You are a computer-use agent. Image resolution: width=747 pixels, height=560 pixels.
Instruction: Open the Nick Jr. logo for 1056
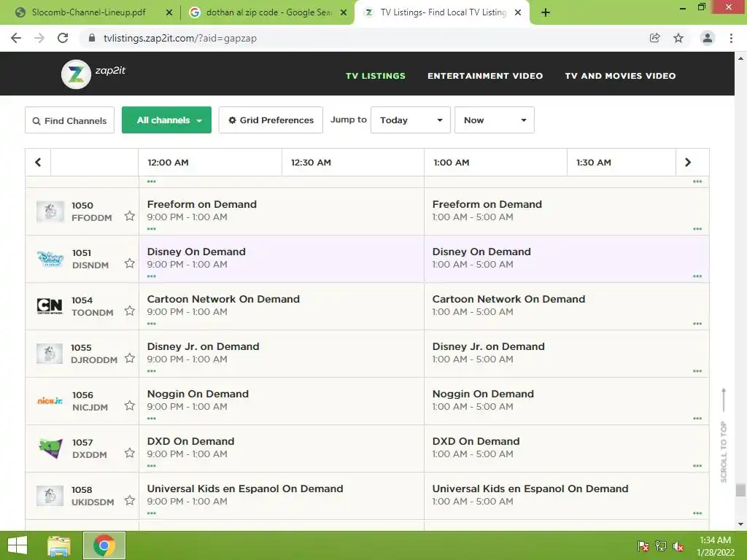(50, 401)
